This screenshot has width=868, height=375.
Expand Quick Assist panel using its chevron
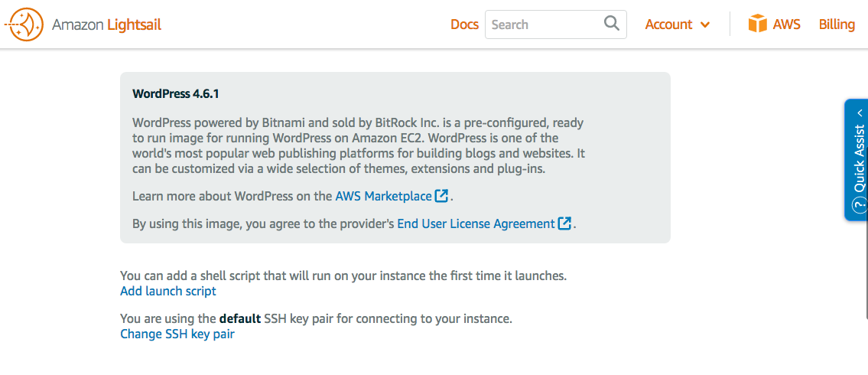[x=860, y=112]
